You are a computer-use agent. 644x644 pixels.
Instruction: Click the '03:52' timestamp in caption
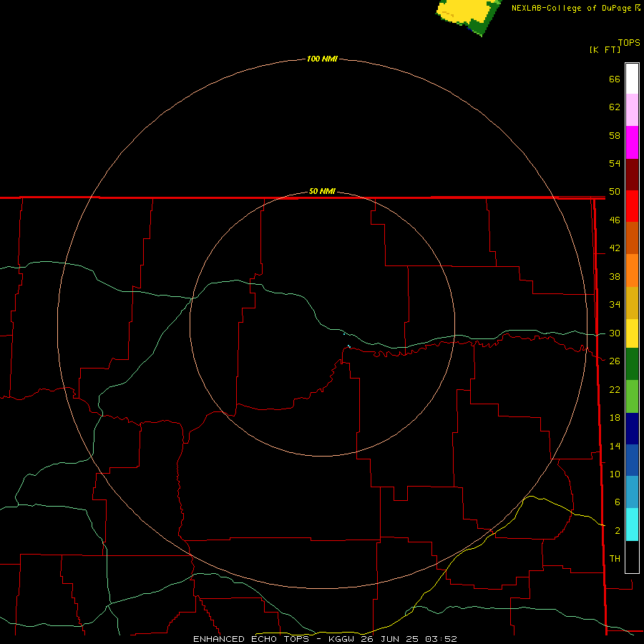click(441, 639)
